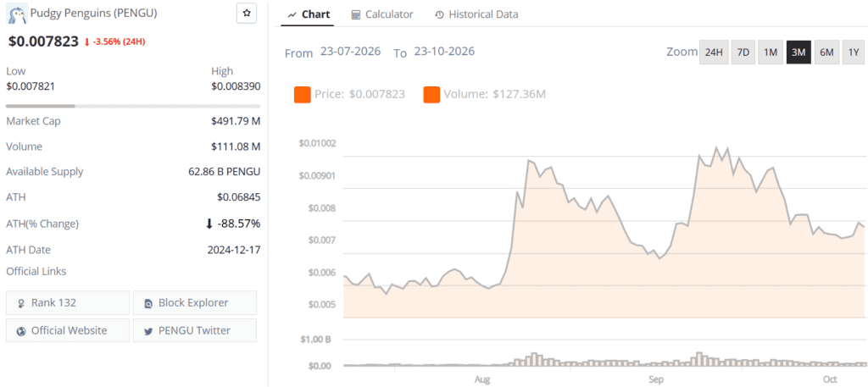
Task: Set chart zoom to 1M
Action: (771, 53)
